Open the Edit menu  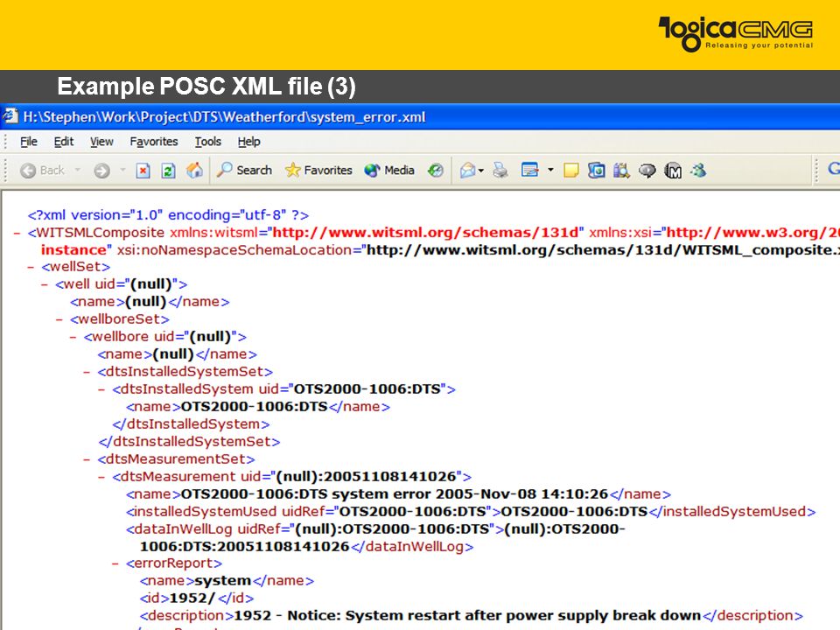(x=64, y=142)
